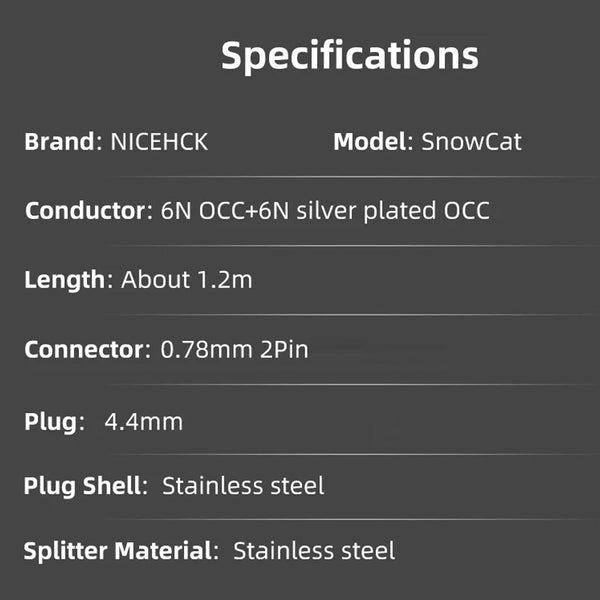
Task: Select the Splitter Material label
Action: coord(118,550)
